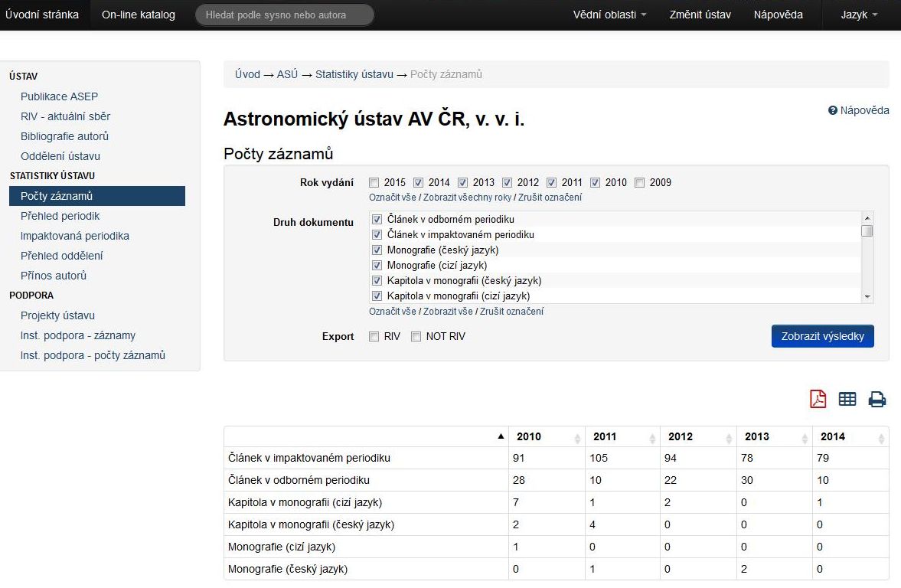The image size is (901, 588).
Task: Open RIV - aktuální sběr
Action: (x=66, y=116)
